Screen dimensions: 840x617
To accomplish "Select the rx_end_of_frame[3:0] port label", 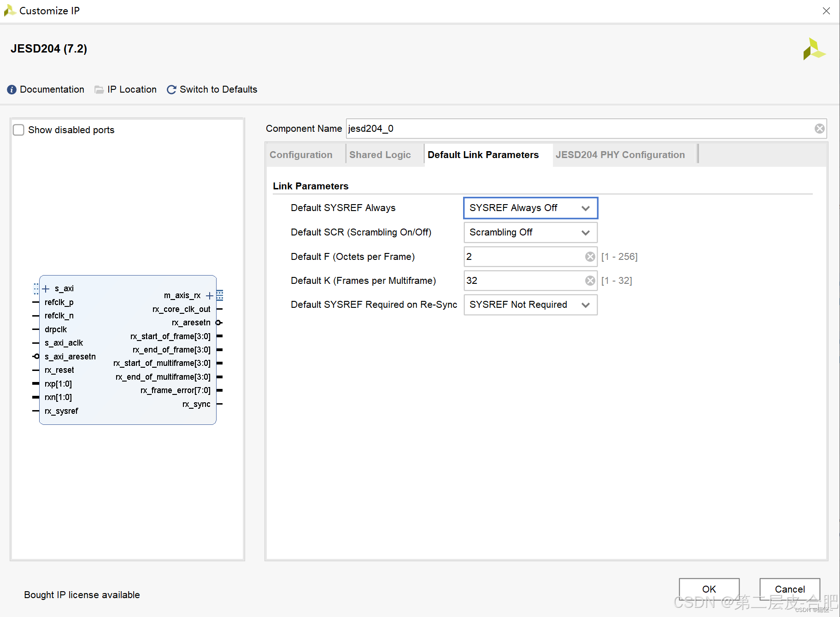I will (x=171, y=350).
